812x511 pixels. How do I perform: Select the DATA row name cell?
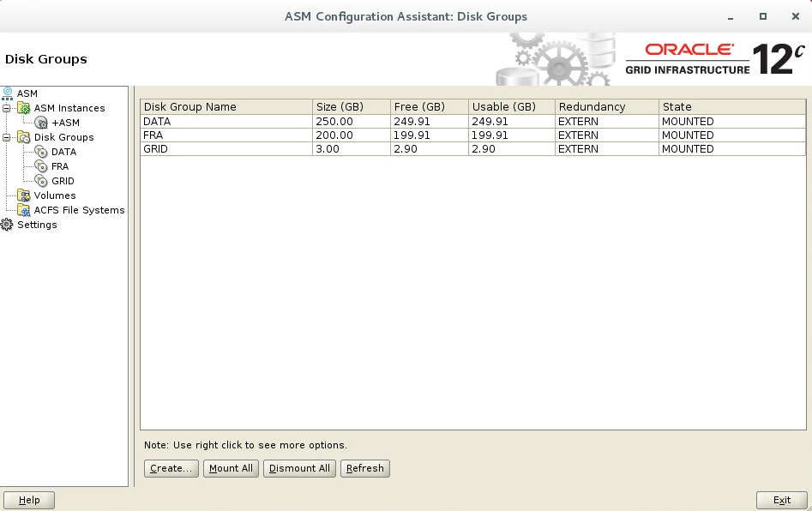coord(226,122)
